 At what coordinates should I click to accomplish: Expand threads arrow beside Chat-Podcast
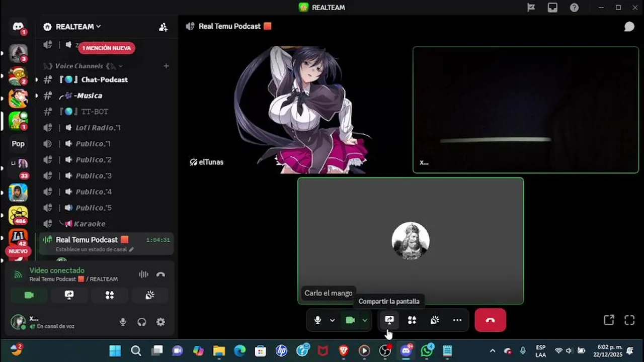[x=36, y=79]
